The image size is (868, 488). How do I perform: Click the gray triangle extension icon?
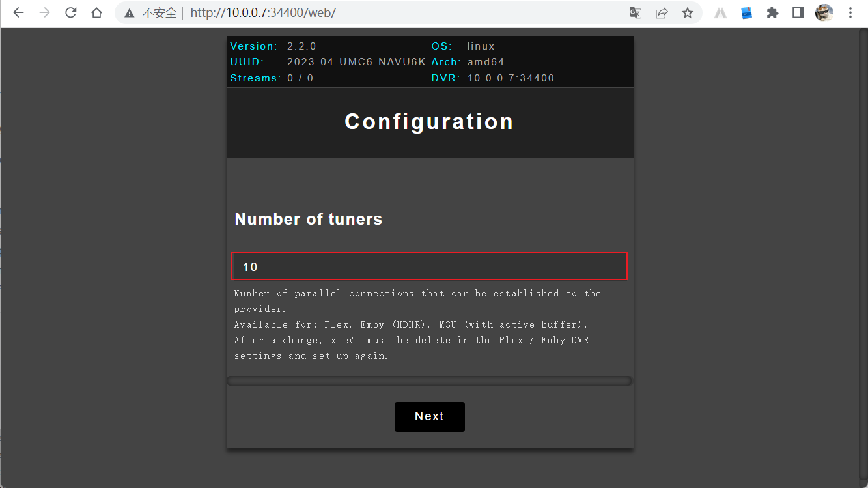click(720, 13)
